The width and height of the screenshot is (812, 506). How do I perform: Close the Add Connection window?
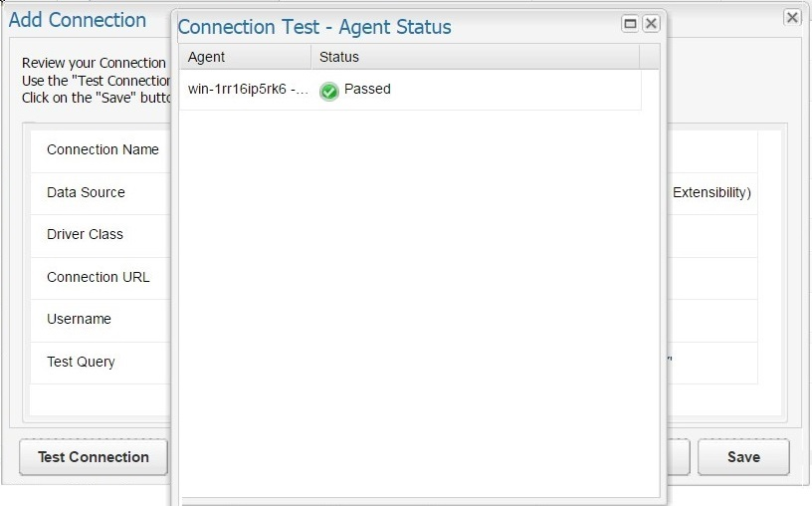pyautogui.click(x=792, y=17)
